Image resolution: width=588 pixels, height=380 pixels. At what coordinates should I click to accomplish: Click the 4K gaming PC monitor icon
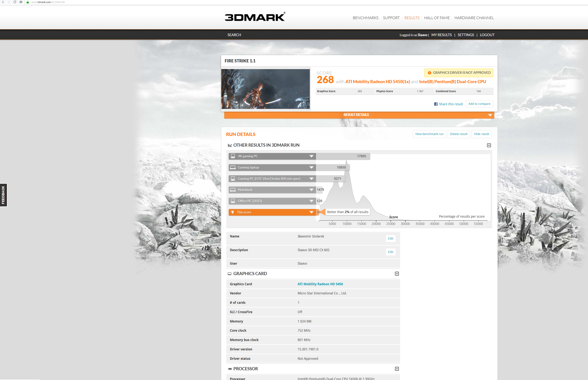pos(233,156)
